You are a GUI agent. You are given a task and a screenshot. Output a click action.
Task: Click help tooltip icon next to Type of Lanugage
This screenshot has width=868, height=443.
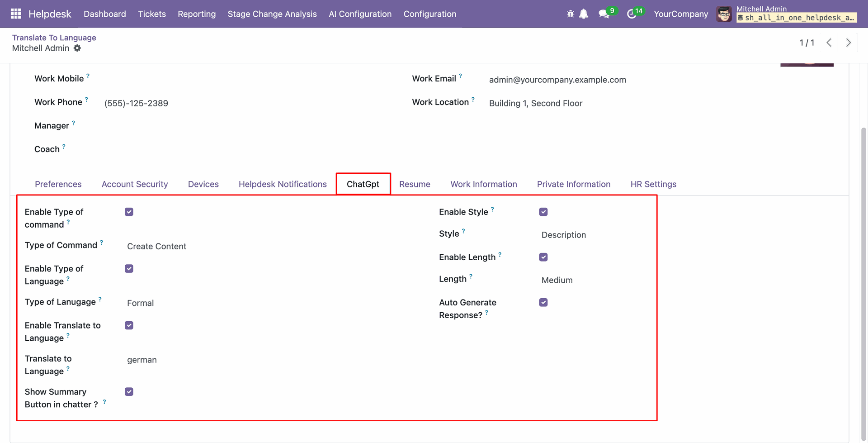(100, 299)
